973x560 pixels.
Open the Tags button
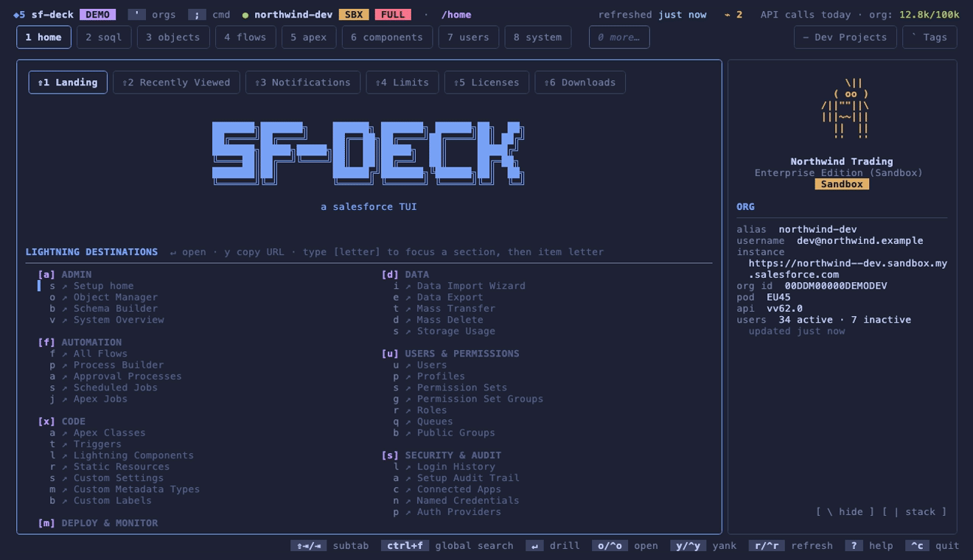click(x=930, y=37)
